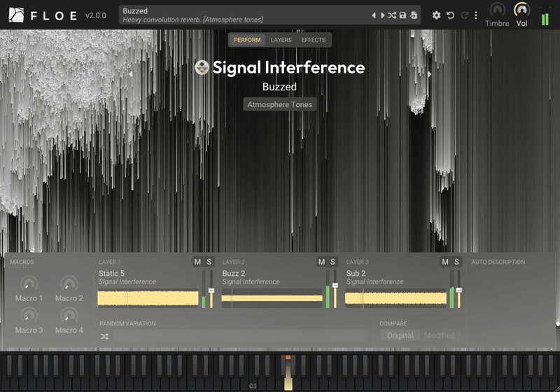This screenshot has height=392, width=560.
Task: Go to the next instrument arrow beside the title
Action: [x=429, y=74]
